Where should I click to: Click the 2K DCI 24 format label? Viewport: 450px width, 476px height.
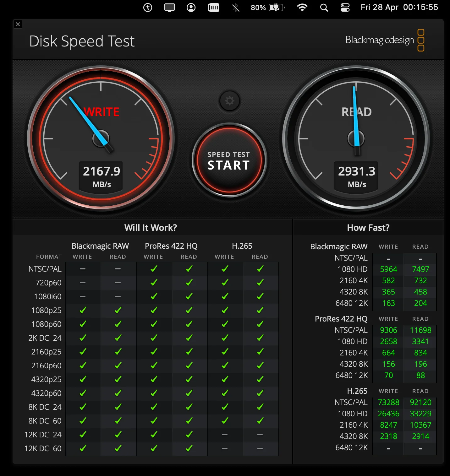45,338
